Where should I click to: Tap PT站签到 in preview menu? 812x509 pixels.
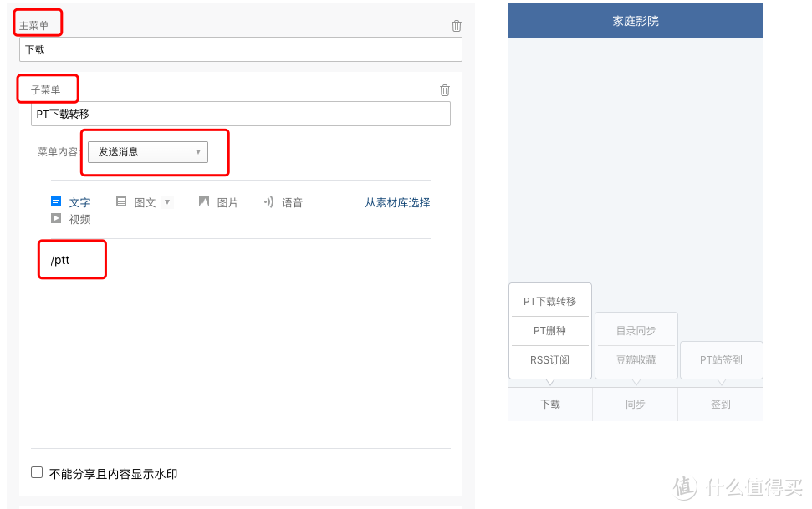click(721, 360)
